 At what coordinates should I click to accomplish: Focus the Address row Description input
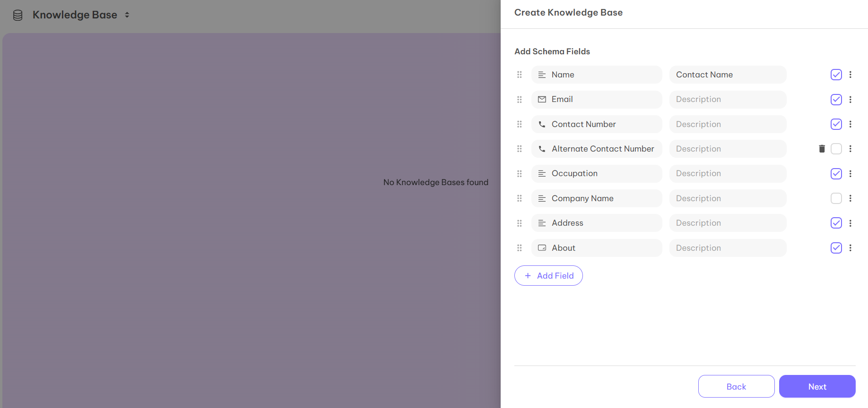click(728, 223)
